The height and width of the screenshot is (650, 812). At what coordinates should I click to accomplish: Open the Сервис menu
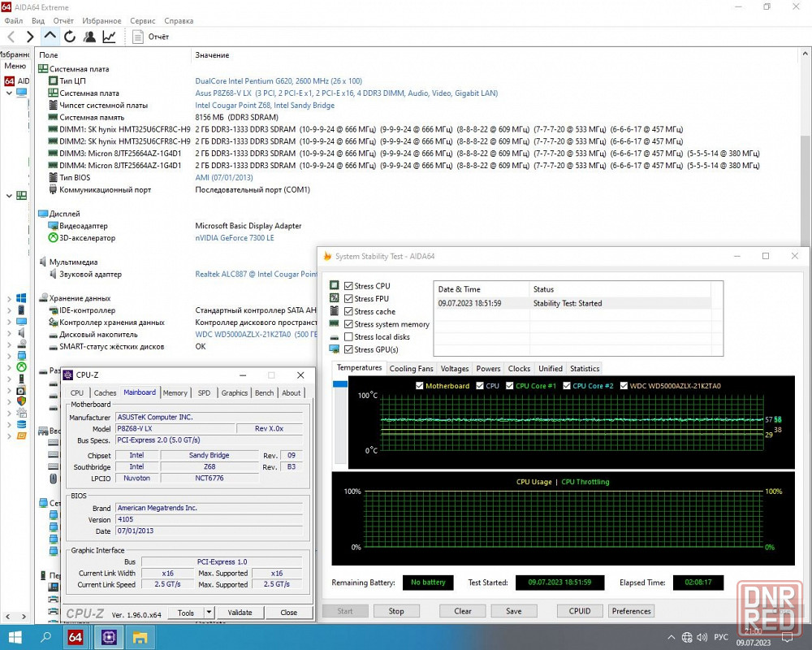[142, 21]
